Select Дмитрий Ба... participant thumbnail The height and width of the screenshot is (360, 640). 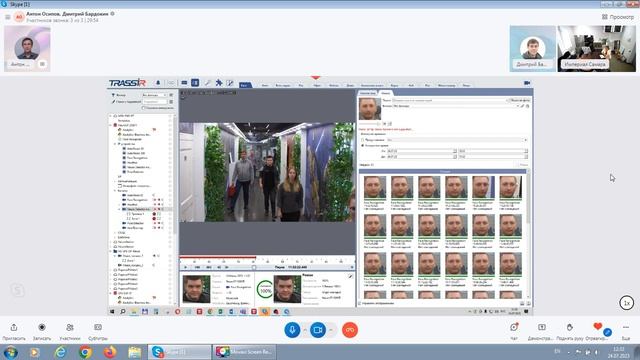click(x=532, y=49)
